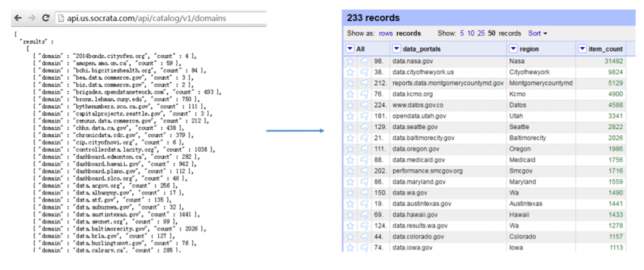644x270 pixels.
Task: Click the data.austintexas.gov JSON line
Action: click(x=117, y=215)
